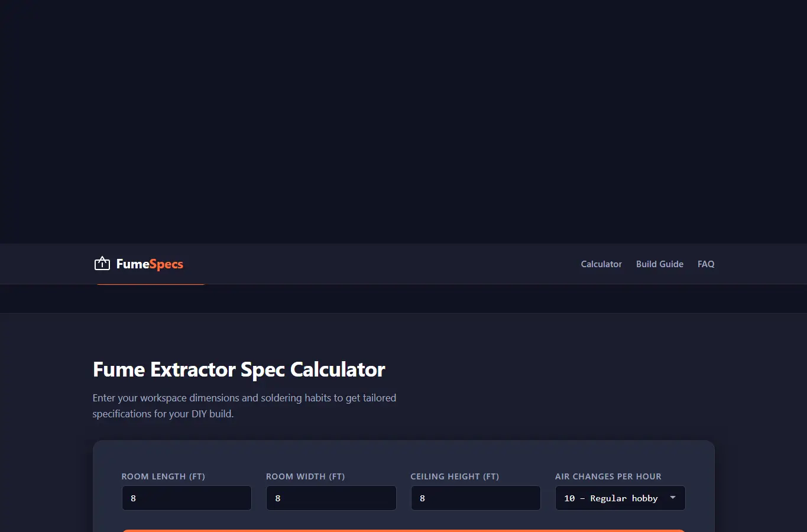Focus the Ceiling Height input field
The image size is (807, 532).
coord(476,498)
